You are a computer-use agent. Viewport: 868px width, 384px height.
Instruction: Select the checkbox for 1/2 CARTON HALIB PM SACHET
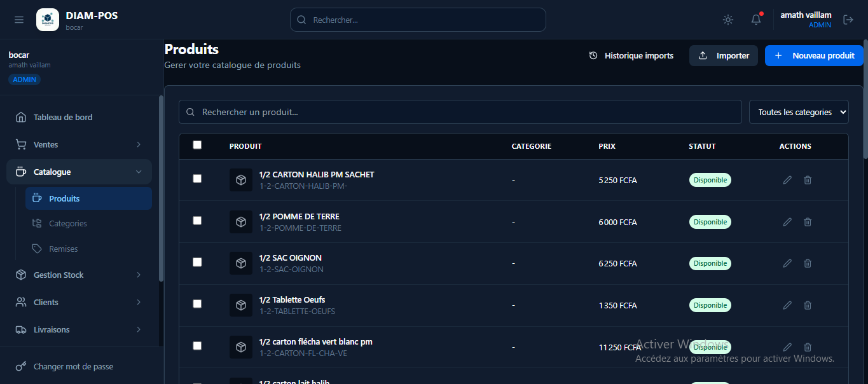[197, 179]
